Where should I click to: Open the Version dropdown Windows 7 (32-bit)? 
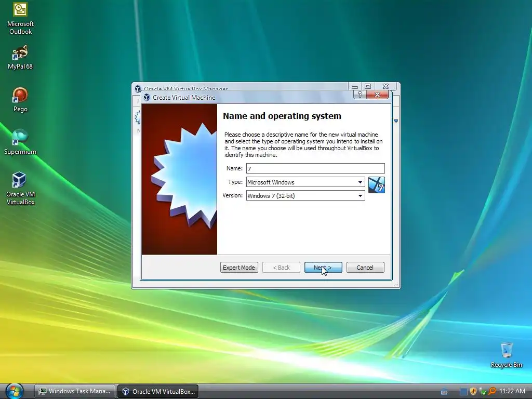[305, 196]
